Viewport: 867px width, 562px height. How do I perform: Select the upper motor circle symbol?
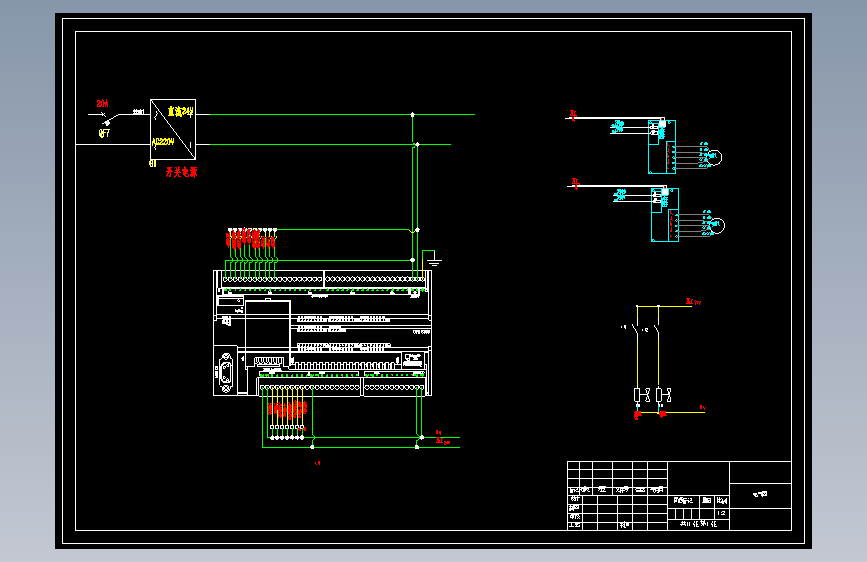click(x=715, y=158)
